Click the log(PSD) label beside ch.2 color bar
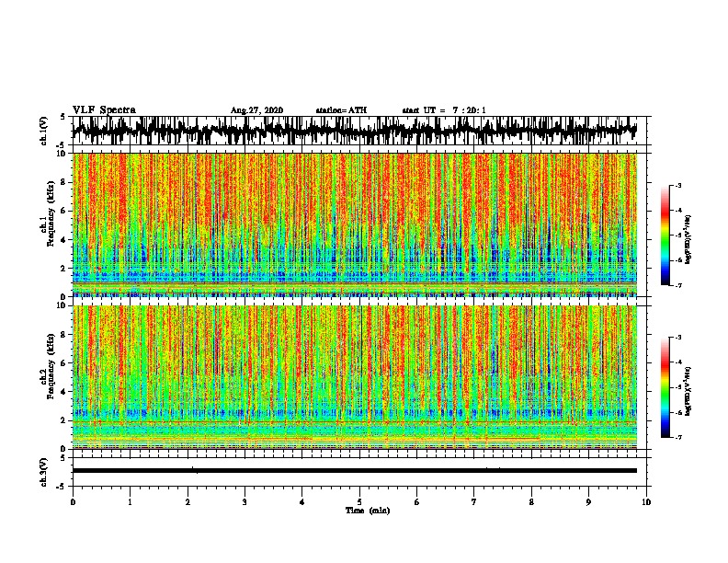The image size is (728, 563). [688, 391]
